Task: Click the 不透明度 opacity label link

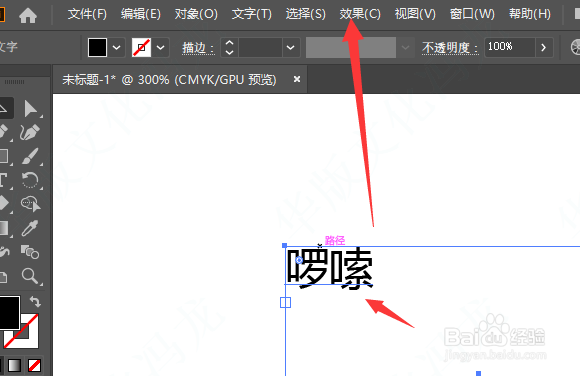Action: 450,48
